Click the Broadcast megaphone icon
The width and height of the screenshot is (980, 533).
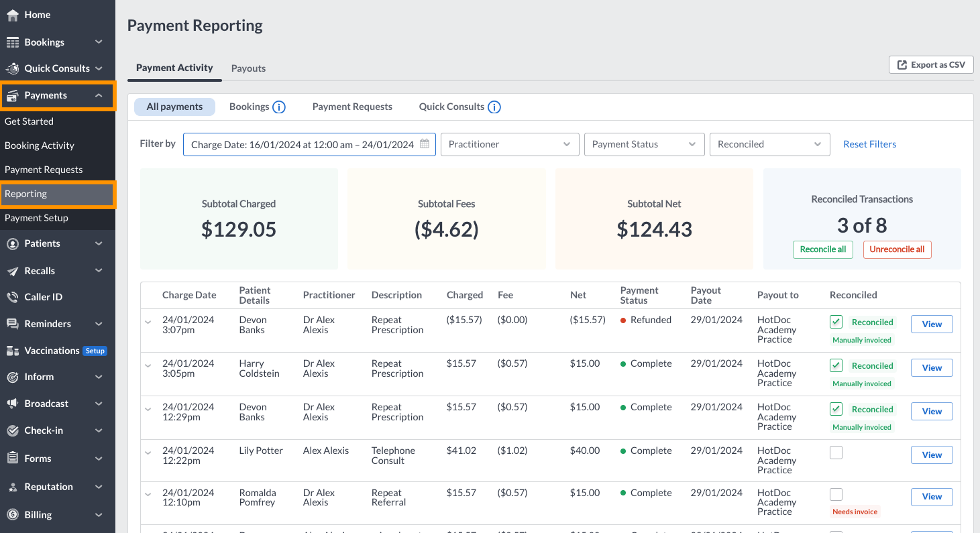tap(12, 404)
